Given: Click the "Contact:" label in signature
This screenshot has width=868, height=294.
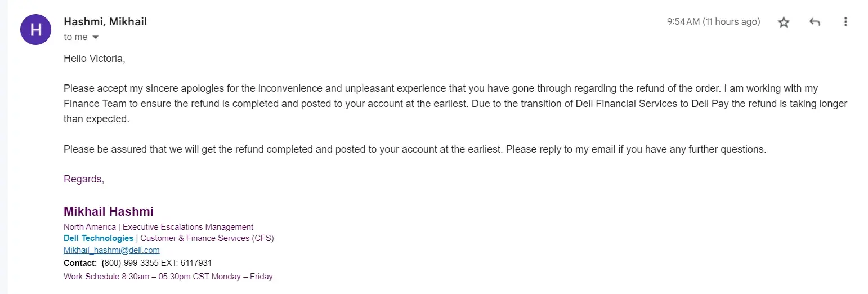Looking at the screenshot, I should (80, 263).
